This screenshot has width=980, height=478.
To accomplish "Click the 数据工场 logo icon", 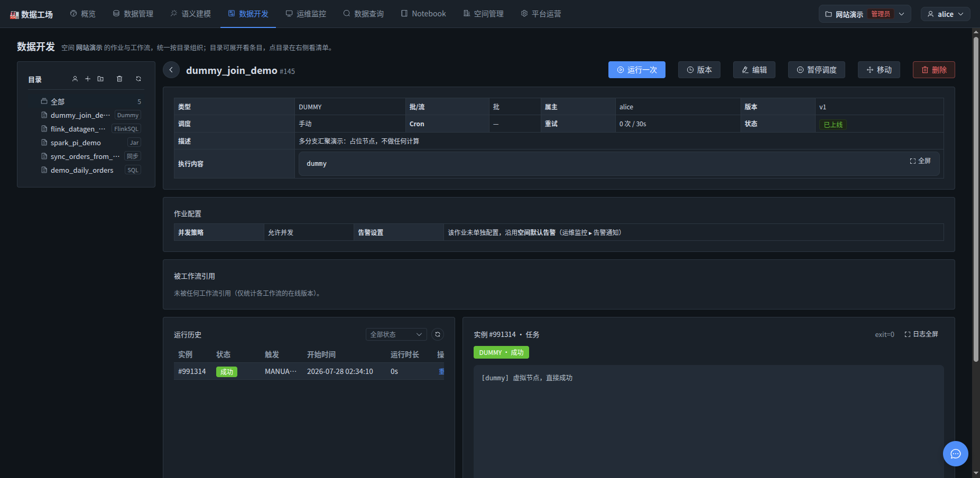I will 14,15.
